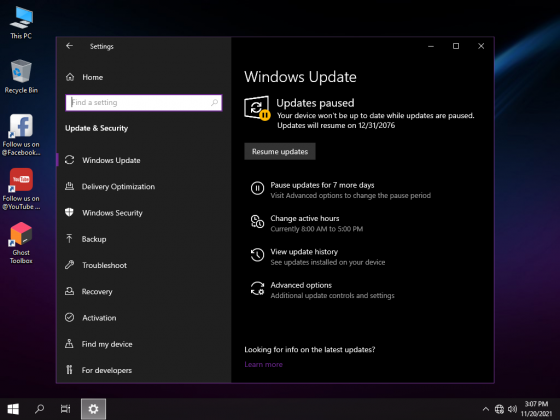Viewport: 560px width, 420px height.
Task: Click the gear-sync icon for Advanced options
Action: (257, 288)
